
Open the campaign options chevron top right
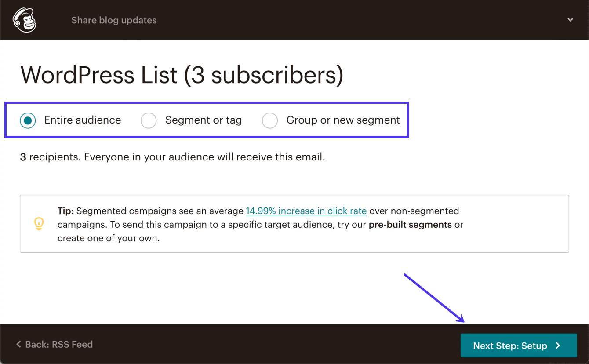tap(570, 20)
